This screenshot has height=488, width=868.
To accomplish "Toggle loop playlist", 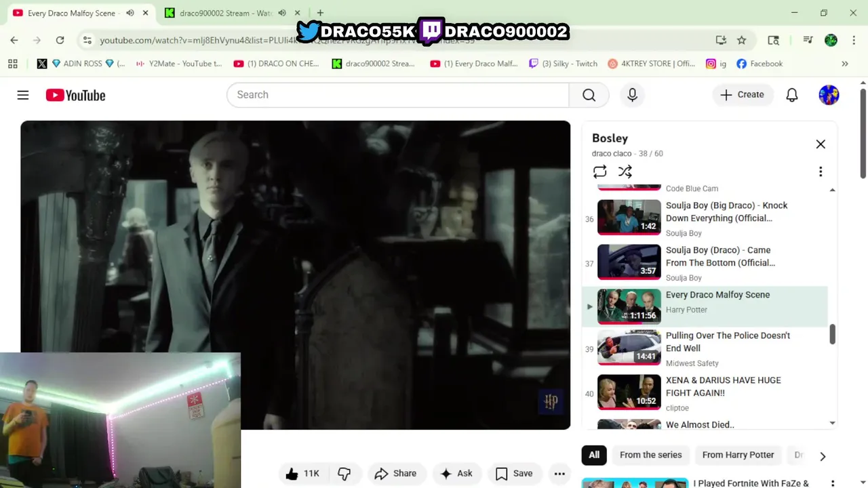I will pos(599,171).
